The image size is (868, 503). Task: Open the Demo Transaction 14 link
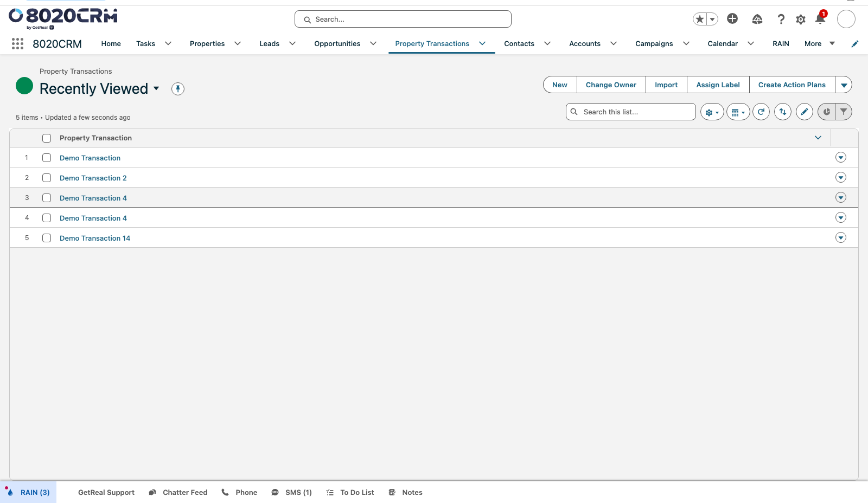pos(95,238)
